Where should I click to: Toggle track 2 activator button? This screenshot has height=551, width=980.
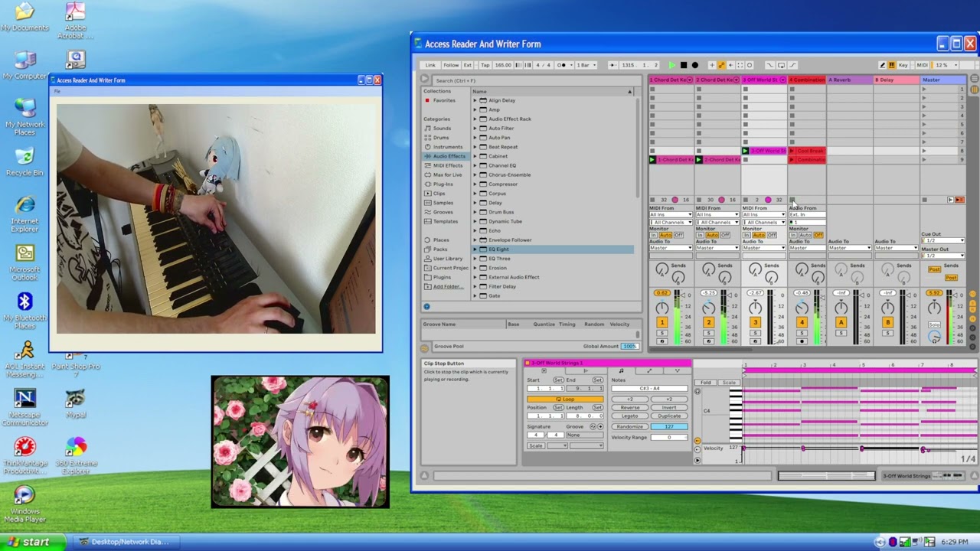point(708,322)
